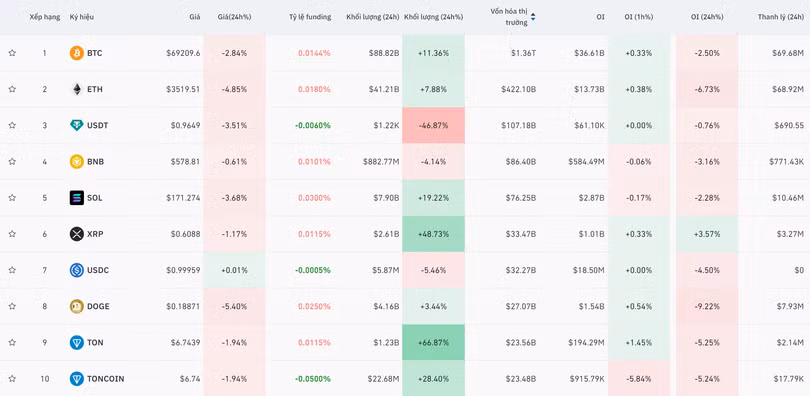Click the Solana SOL coin icon
Screen dimensions: 810x396
coord(76,197)
